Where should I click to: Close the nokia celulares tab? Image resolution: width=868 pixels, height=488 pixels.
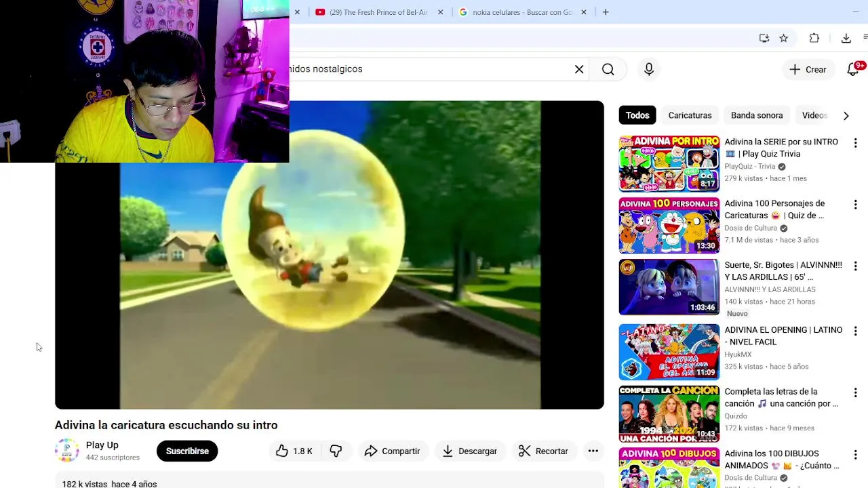click(583, 12)
